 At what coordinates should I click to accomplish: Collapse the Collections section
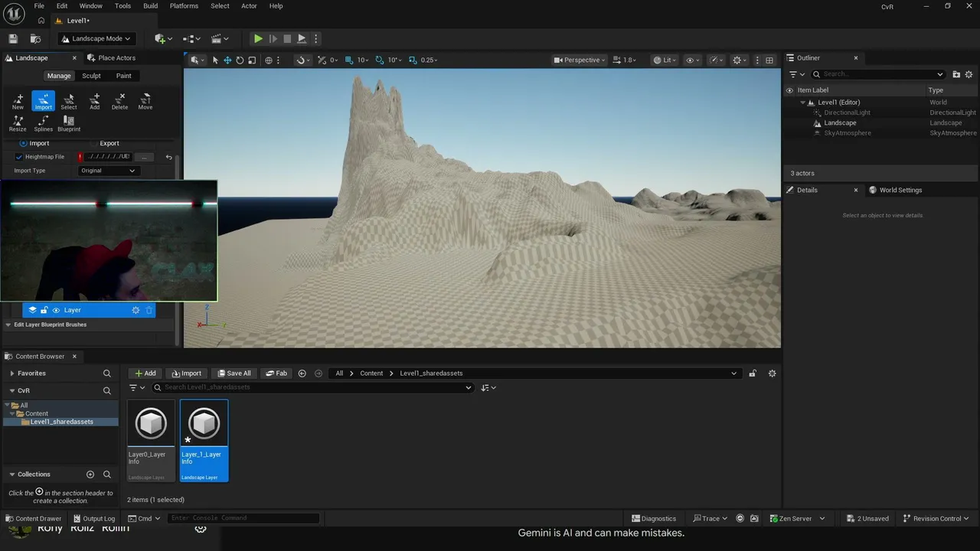click(12, 474)
